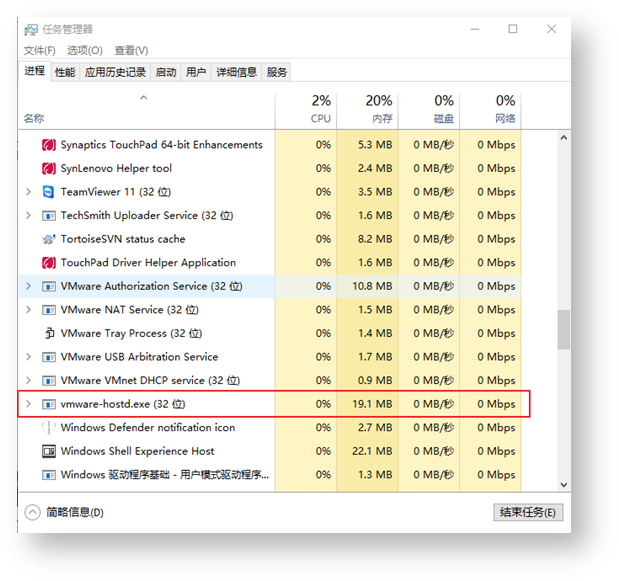Click the Windows Defender notification icon
This screenshot has height=581, width=619.
pos(48,427)
